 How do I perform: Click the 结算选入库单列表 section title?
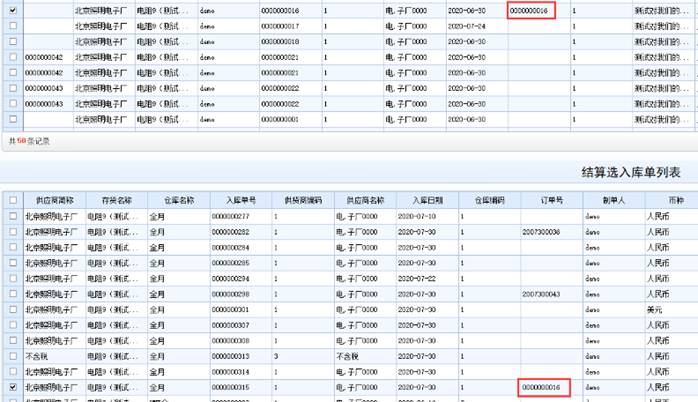click(x=637, y=172)
